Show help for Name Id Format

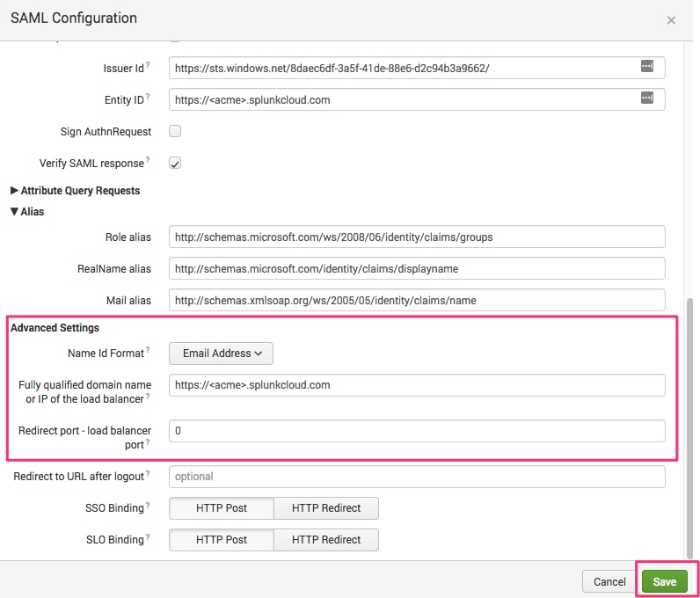(148, 349)
